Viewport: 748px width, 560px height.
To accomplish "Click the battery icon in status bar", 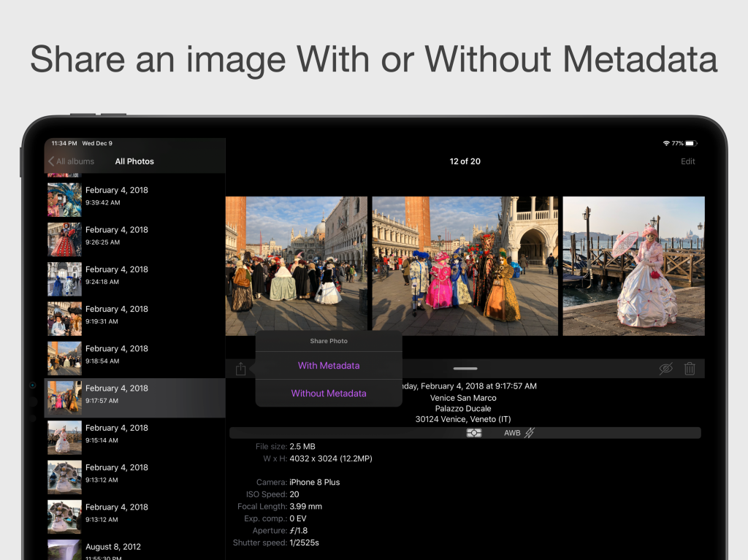I will click(x=690, y=143).
